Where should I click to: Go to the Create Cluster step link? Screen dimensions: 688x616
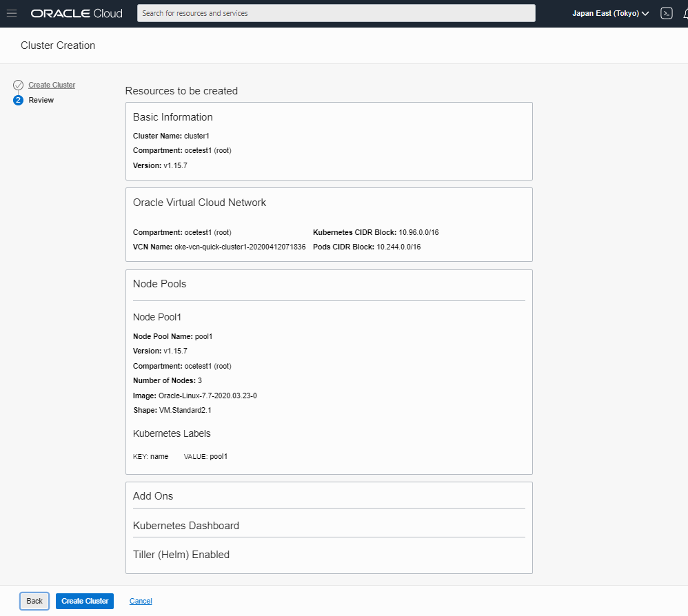point(52,85)
